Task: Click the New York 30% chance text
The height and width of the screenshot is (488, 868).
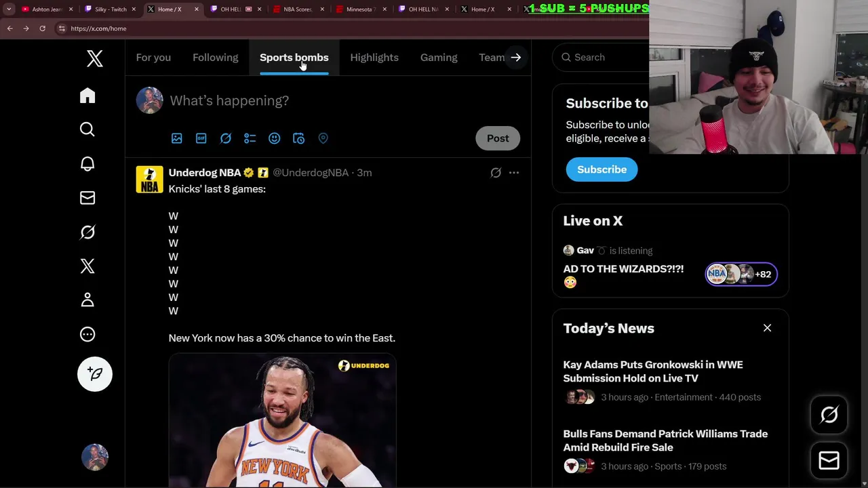Action: click(x=282, y=338)
